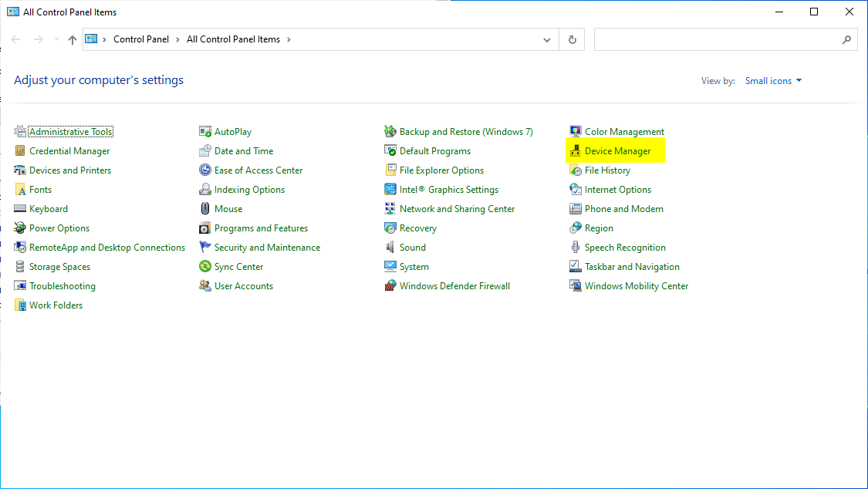Click the Credential Manager safe icon
The height and width of the screenshot is (489, 868).
(x=20, y=151)
